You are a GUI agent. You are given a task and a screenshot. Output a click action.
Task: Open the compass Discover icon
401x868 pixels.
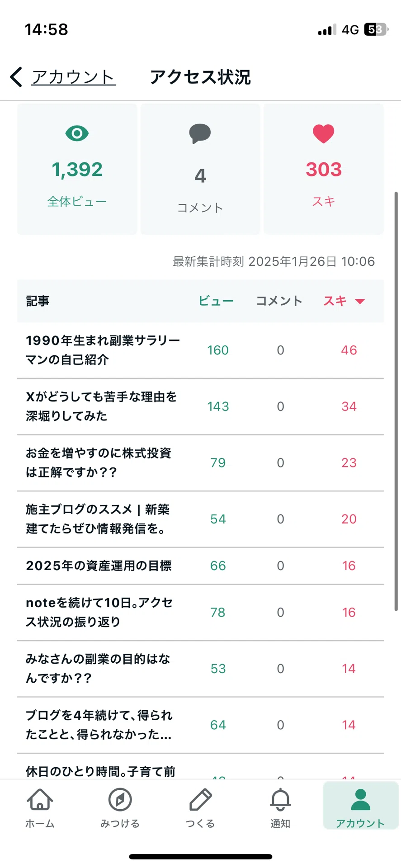click(120, 799)
